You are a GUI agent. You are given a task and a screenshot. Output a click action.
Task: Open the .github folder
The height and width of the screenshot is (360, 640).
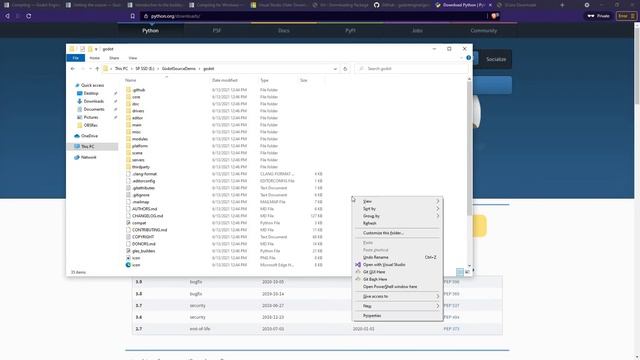click(139, 90)
